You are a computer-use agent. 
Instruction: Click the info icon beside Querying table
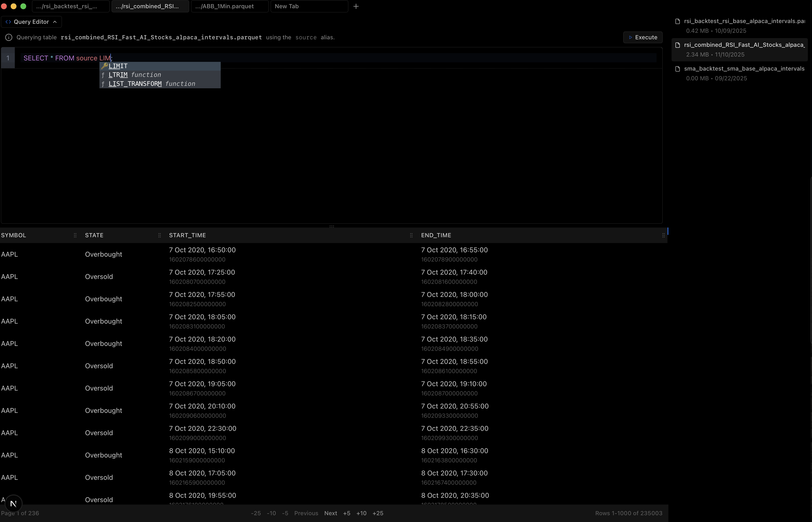pyautogui.click(x=9, y=37)
